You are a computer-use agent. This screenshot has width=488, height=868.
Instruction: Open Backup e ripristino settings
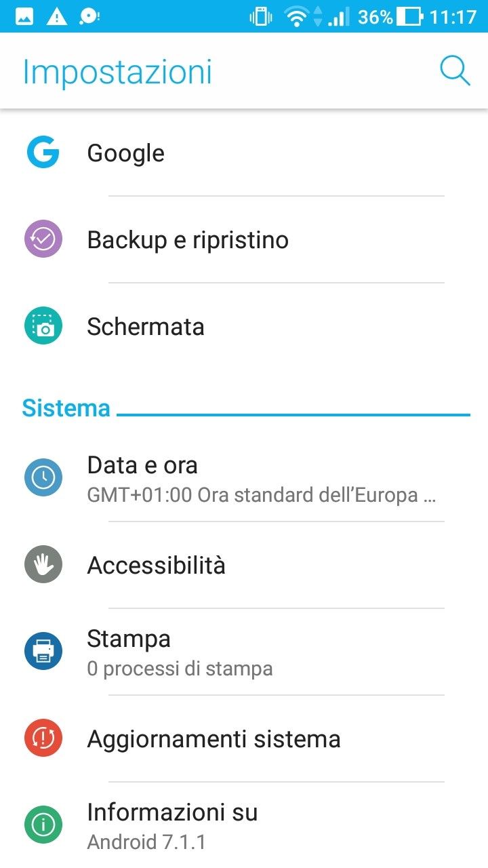click(x=188, y=240)
